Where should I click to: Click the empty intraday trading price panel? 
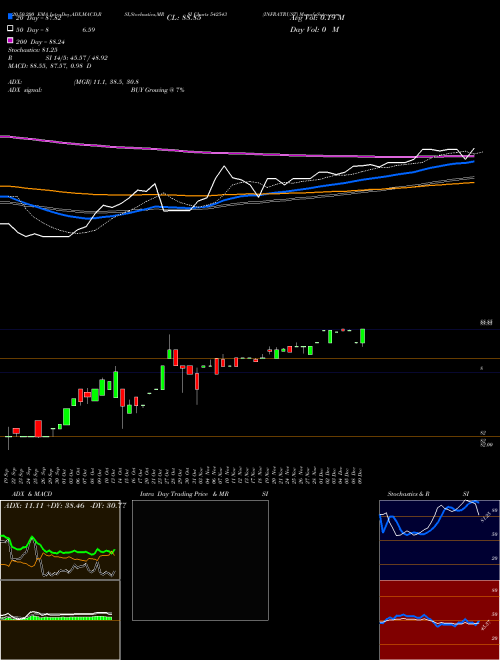tap(200, 560)
